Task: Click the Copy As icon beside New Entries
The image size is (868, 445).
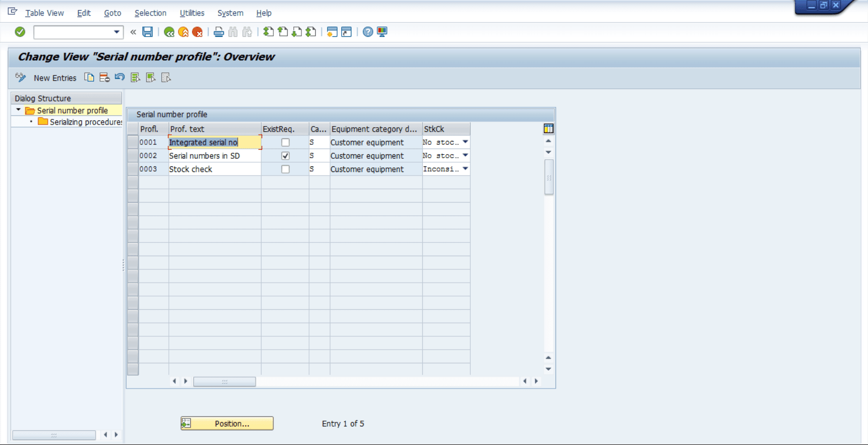Action: [x=89, y=78]
